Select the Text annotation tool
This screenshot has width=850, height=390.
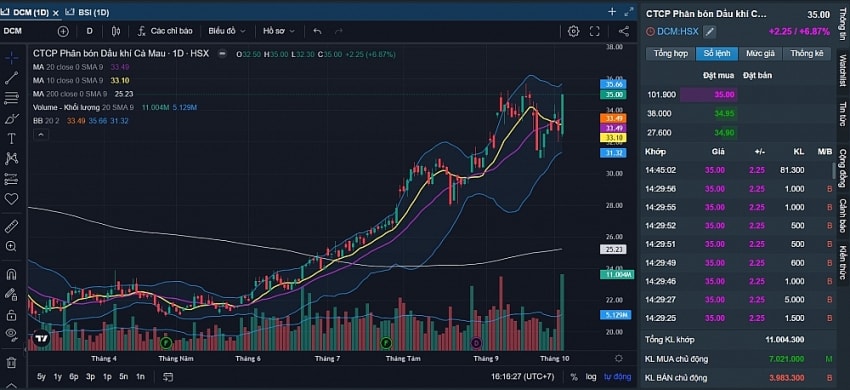tap(11, 138)
